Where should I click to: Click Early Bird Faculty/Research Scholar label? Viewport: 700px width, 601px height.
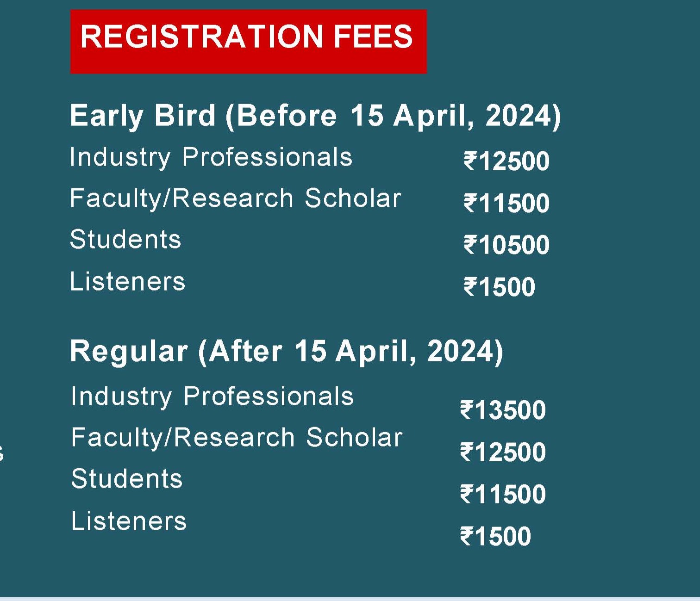coord(235,199)
